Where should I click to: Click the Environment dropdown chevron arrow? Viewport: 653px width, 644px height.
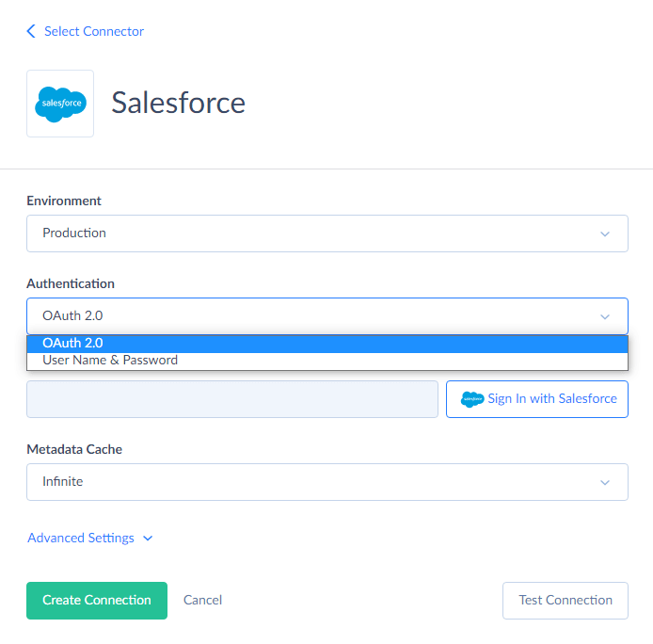point(605,233)
